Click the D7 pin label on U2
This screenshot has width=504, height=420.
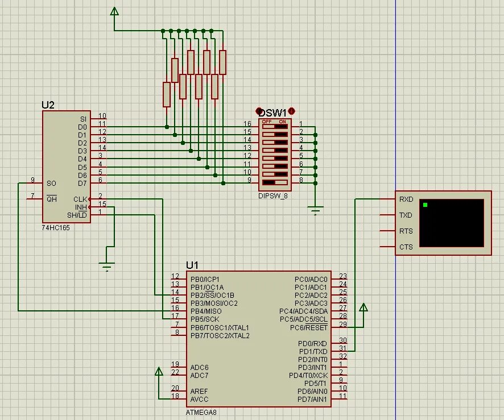coord(82,184)
